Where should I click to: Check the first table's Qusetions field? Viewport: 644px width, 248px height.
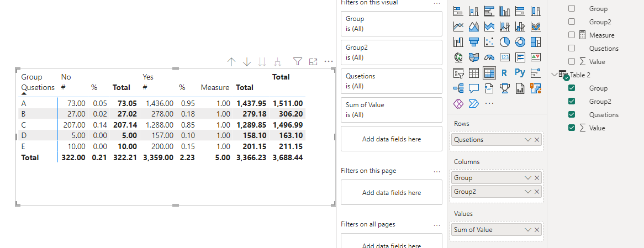(x=572, y=48)
